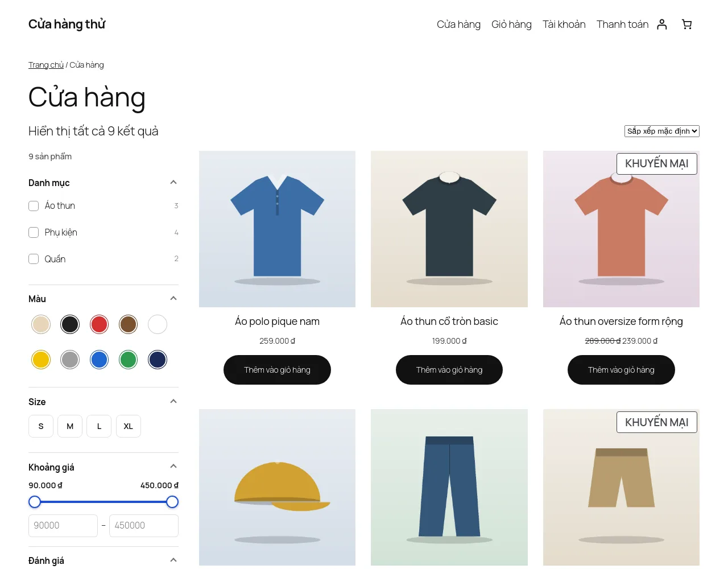The height and width of the screenshot is (569, 728).
Task: Click the Cửa hàng thử site title
Action: click(67, 24)
